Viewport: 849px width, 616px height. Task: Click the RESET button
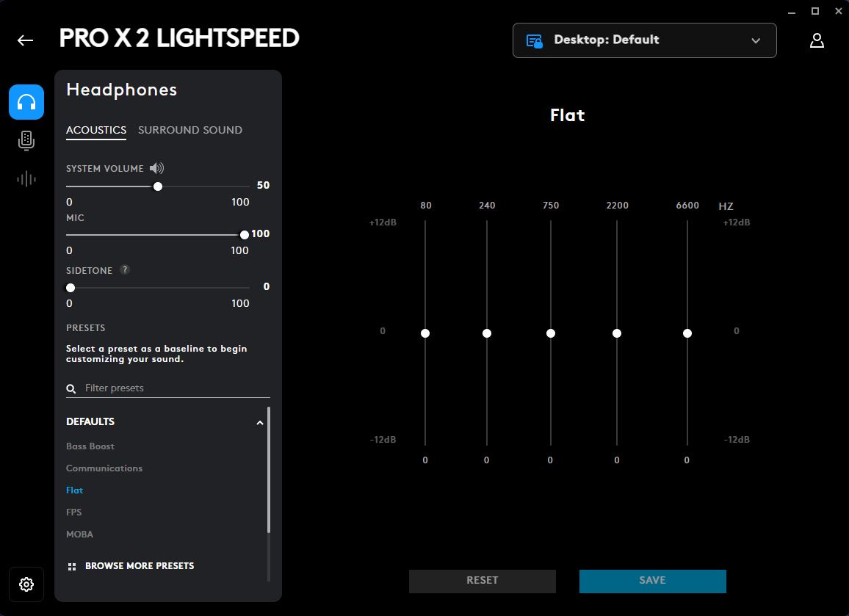[482, 580]
